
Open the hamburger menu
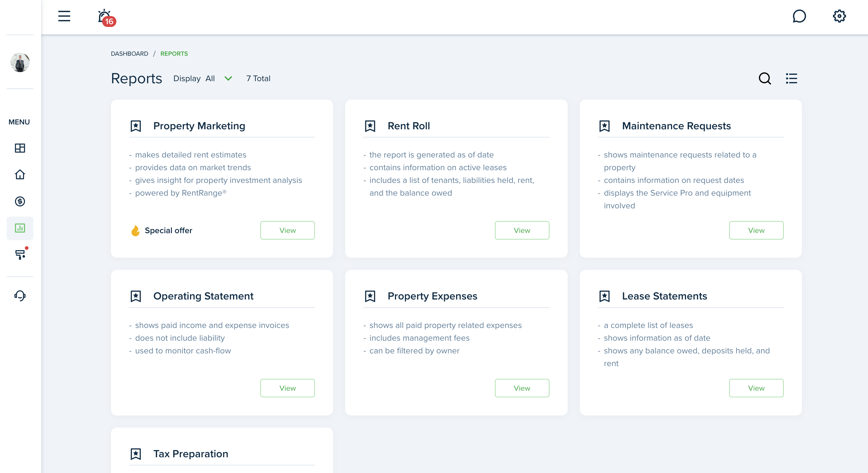click(64, 16)
